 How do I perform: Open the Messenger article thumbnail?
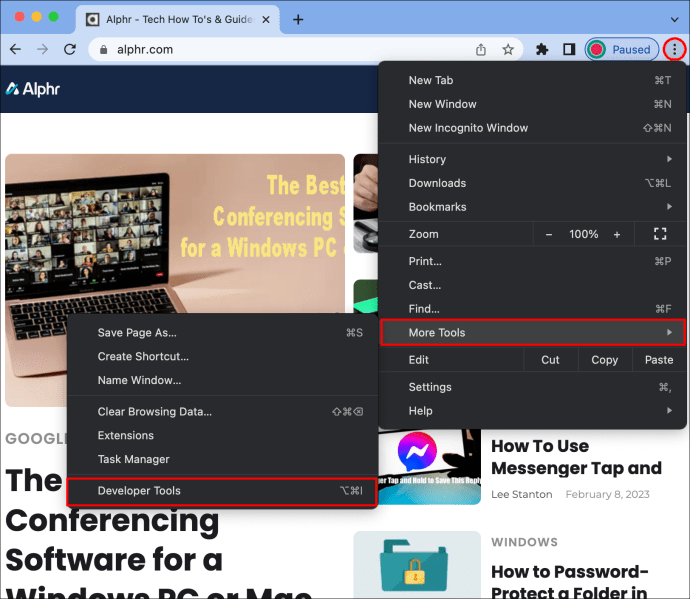click(x=430, y=467)
